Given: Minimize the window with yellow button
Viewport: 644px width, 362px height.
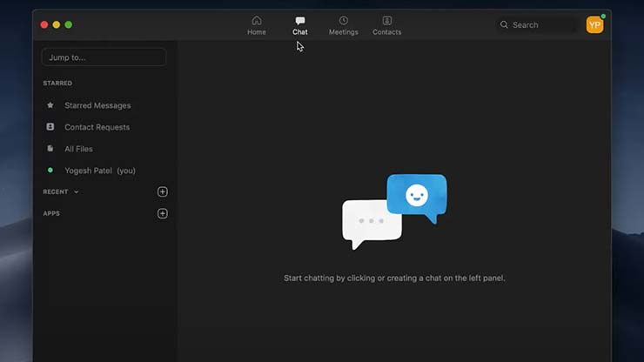Looking at the screenshot, I should (57, 24).
